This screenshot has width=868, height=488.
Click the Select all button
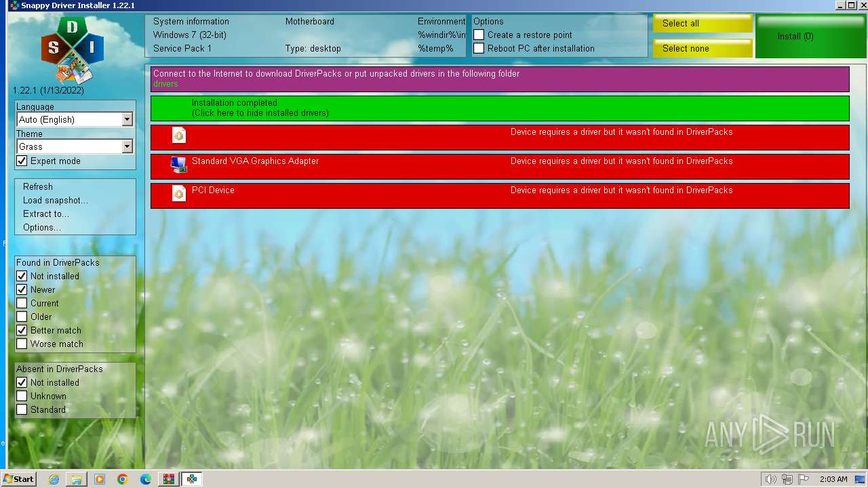click(x=703, y=23)
